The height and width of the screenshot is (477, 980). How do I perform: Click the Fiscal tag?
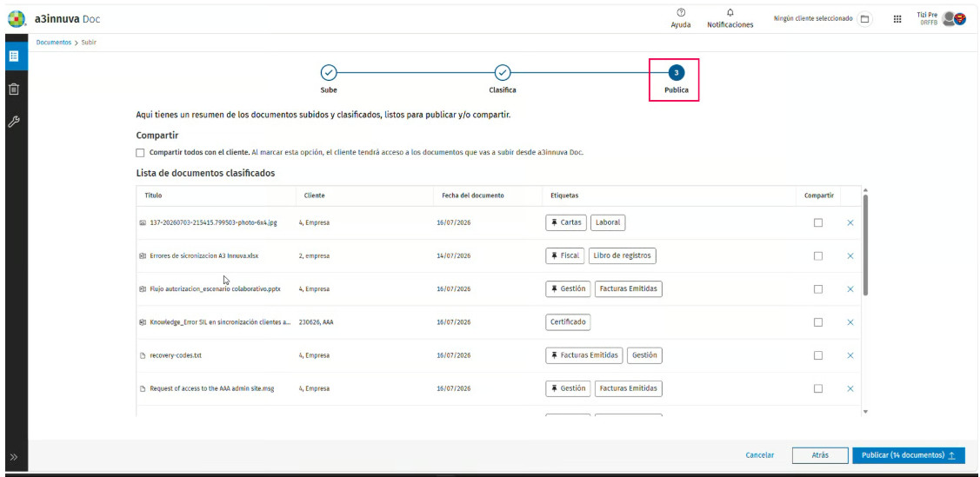565,255
